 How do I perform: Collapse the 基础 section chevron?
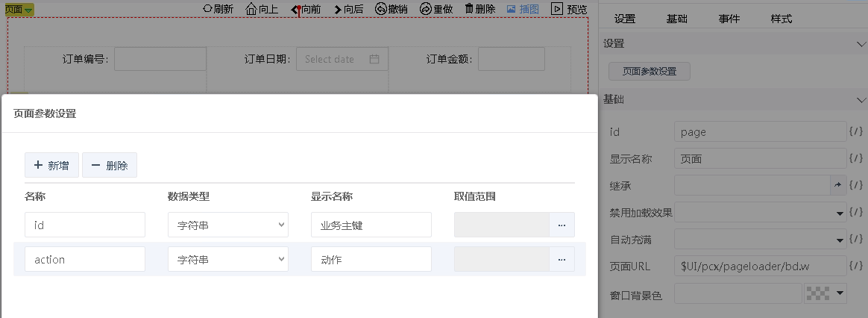(x=861, y=99)
